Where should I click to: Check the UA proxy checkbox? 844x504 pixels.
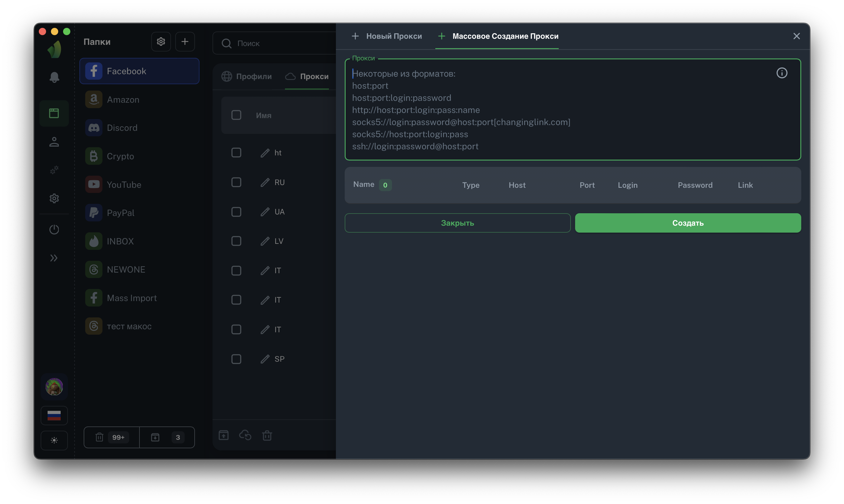point(236,212)
